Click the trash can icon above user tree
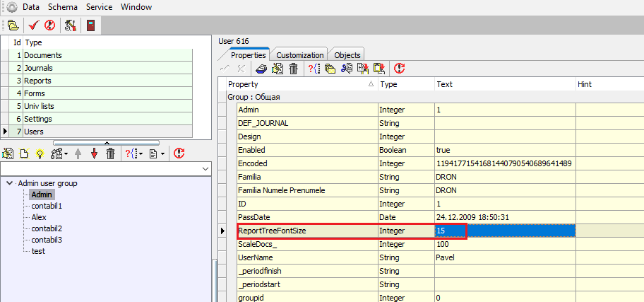Screen dimensions: 644x302 click(x=110, y=154)
